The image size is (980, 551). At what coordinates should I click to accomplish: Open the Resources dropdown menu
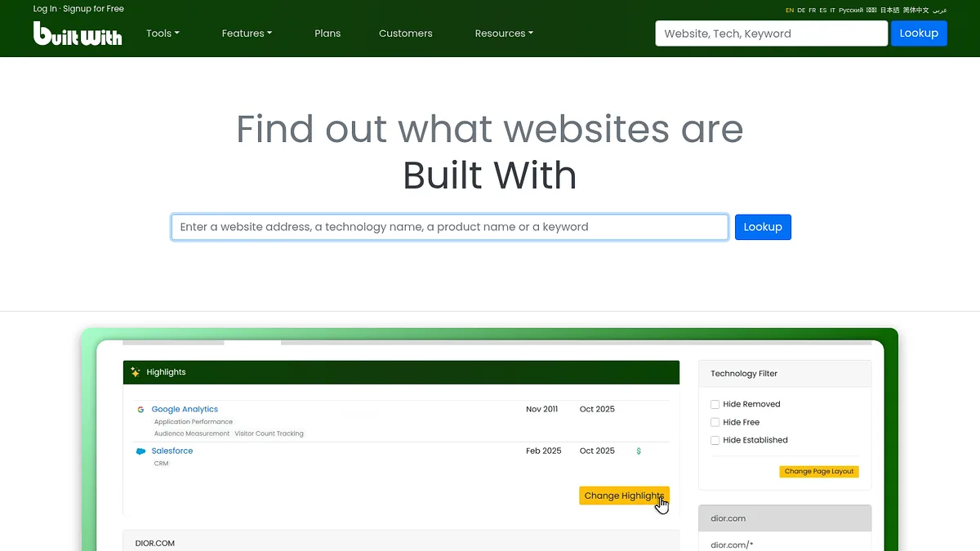[504, 33]
